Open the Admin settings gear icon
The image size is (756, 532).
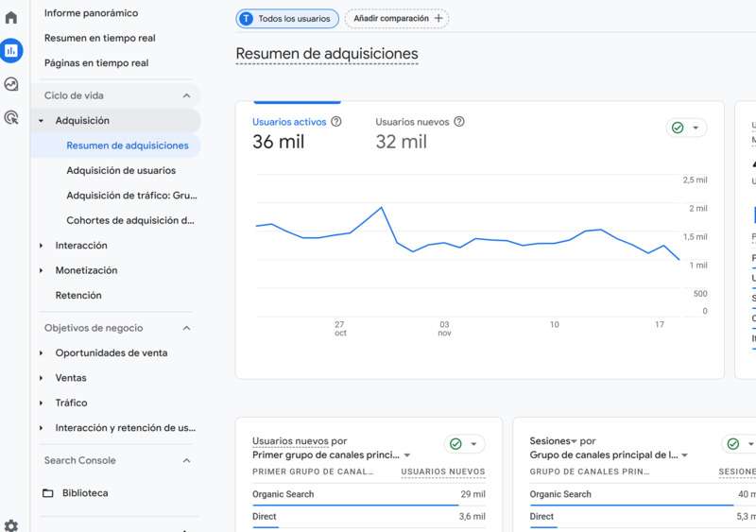point(11,525)
